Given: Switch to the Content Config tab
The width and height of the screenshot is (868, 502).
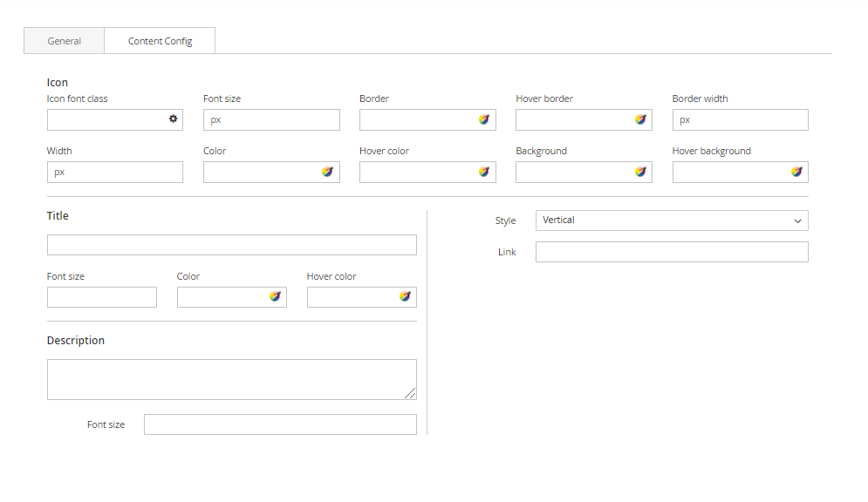Looking at the screenshot, I should tap(160, 41).
